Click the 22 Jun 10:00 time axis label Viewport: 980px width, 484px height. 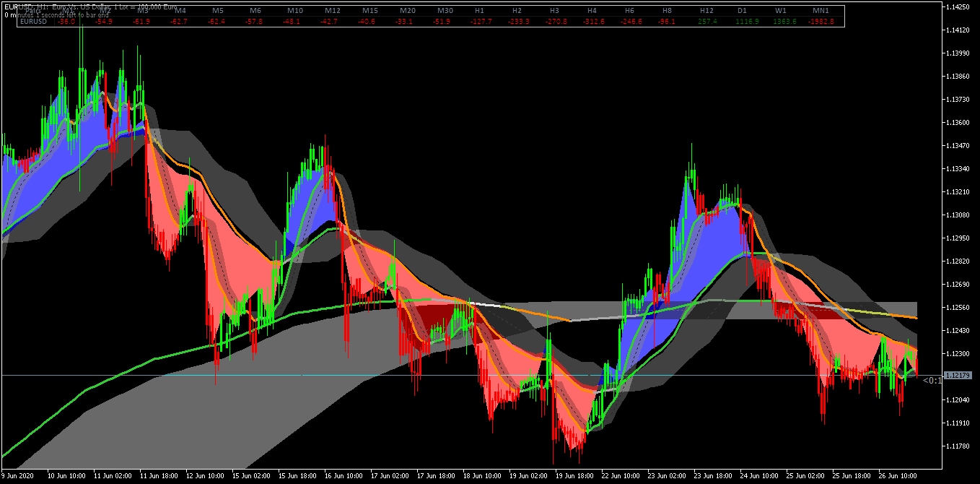(622, 477)
